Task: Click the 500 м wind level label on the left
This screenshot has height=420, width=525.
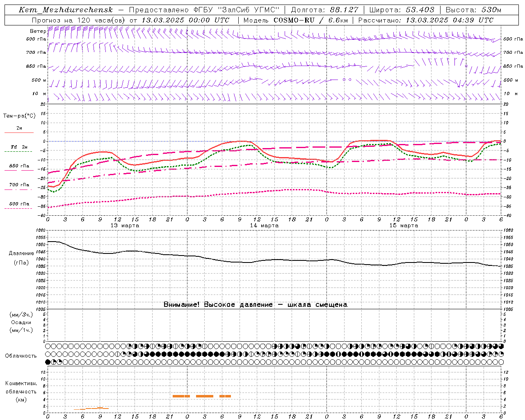Action: (39, 80)
